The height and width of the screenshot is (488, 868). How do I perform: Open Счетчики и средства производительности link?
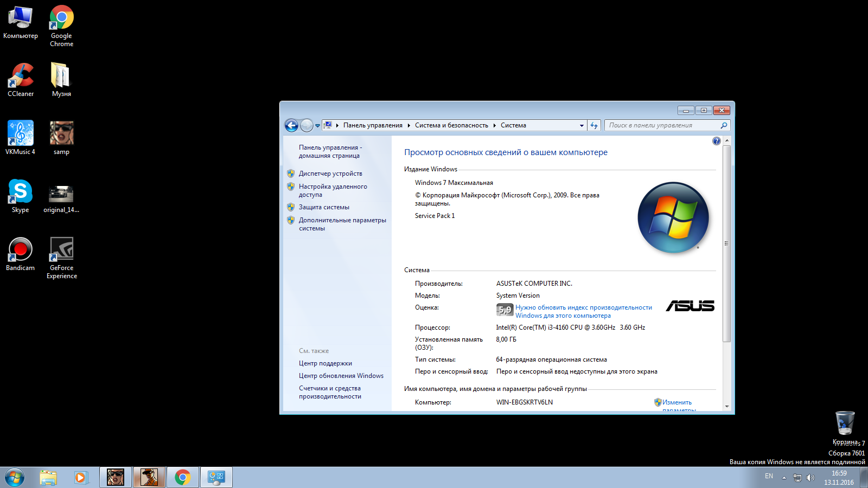point(330,392)
